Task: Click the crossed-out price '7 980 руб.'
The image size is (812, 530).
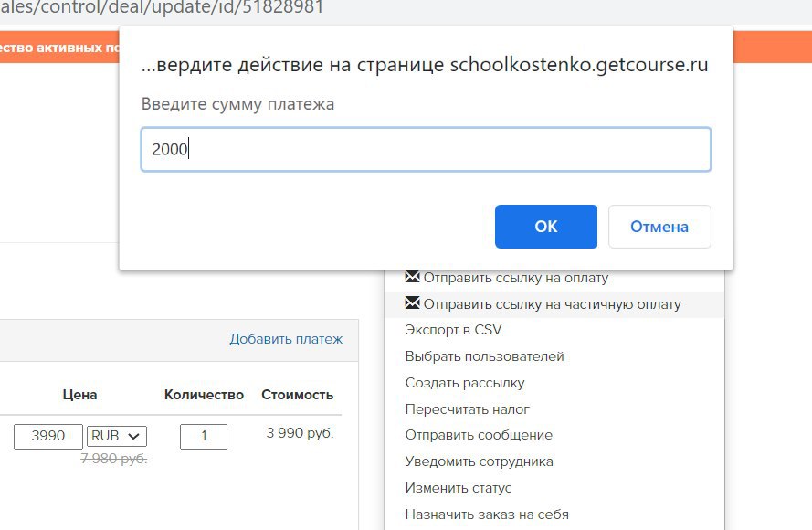Action: click(114, 459)
